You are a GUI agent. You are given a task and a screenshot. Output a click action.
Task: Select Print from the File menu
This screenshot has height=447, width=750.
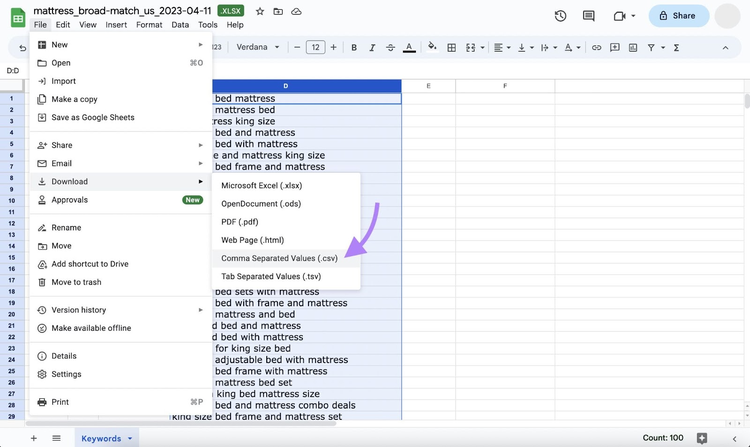click(121, 402)
